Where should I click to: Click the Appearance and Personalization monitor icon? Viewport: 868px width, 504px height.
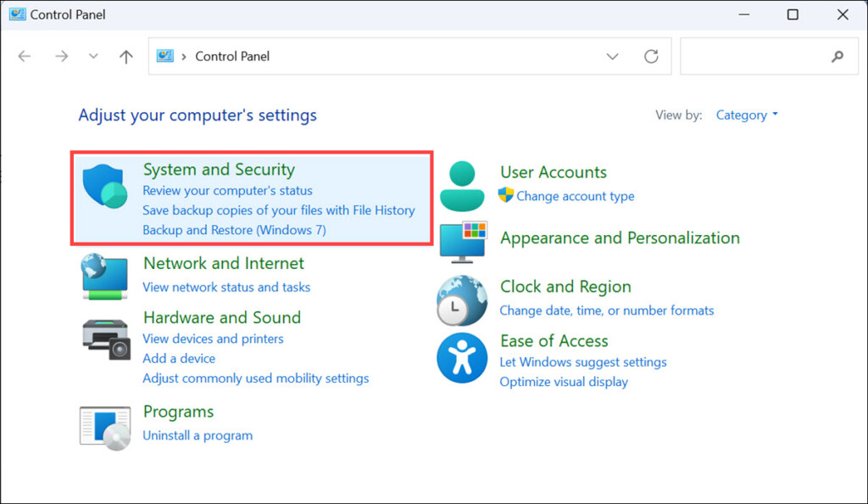(x=462, y=241)
